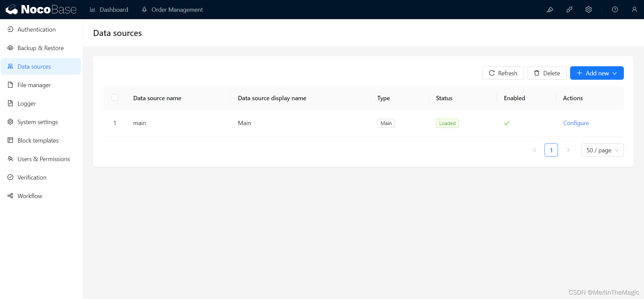Click the Block templates layout icon
The image size is (644, 299).
10,140
